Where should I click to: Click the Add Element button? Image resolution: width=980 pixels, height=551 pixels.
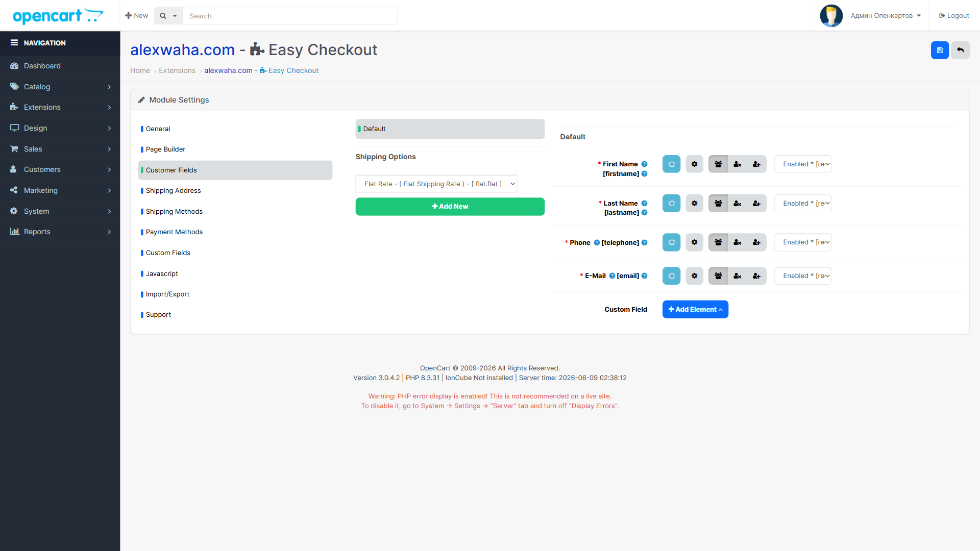(695, 310)
